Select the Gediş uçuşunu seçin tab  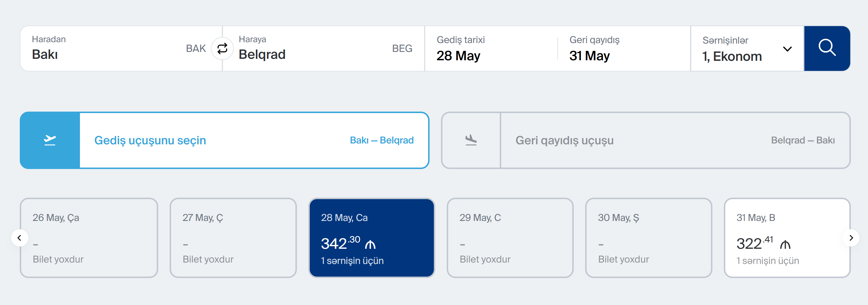(x=150, y=140)
